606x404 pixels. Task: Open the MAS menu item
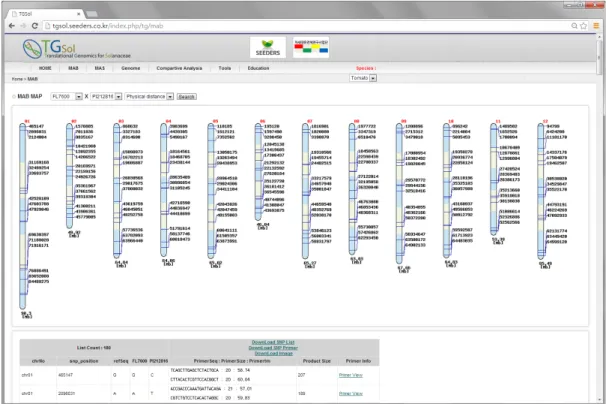pos(100,68)
